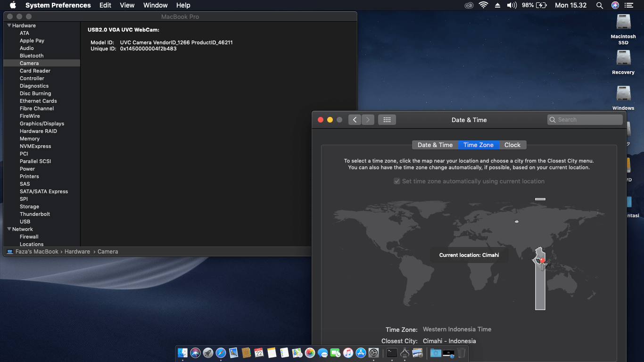Open Messages from the Dock
The image size is (644, 362).
click(322, 353)
